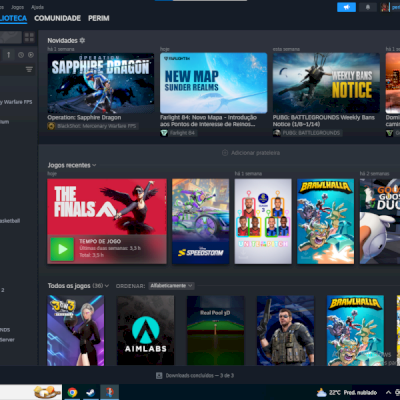Image resolution: width=400 pixels, height=400 pixels.
Task: Click the plus icon beside Adicionar prateleira
Action: coord(225,153)
